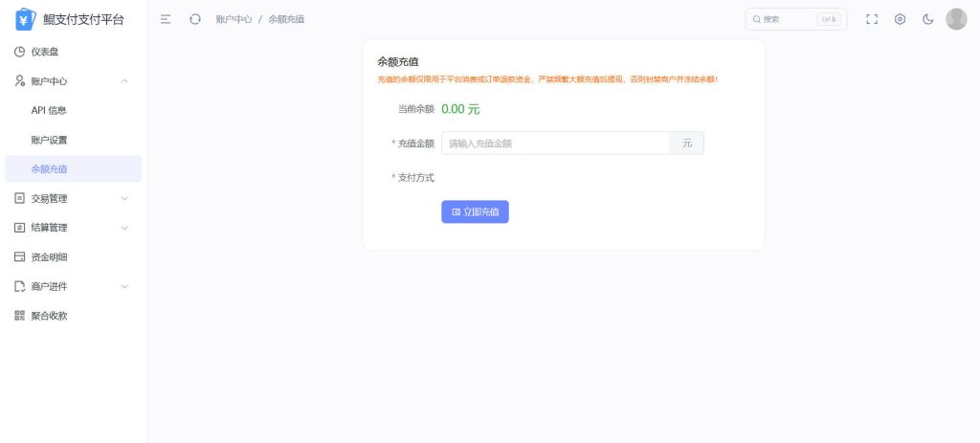Toggle fullscreen mode icon

coord(872,19)
